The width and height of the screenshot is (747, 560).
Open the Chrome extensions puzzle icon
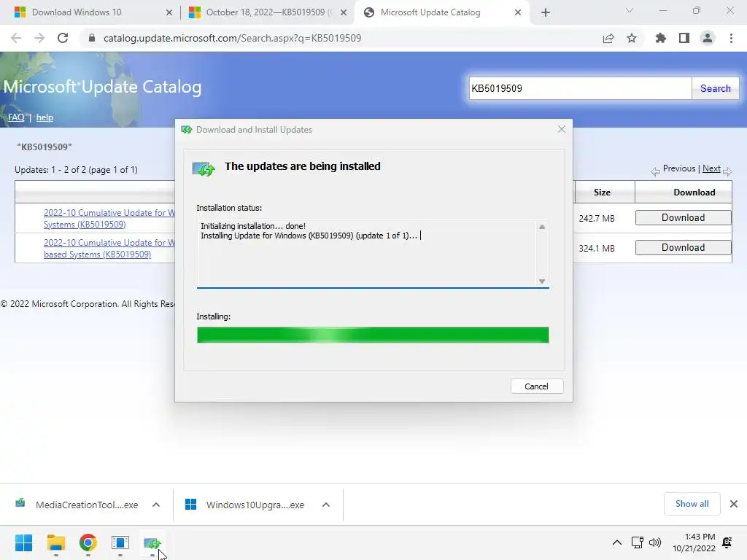pyautogui.click(x=660, y=38)
